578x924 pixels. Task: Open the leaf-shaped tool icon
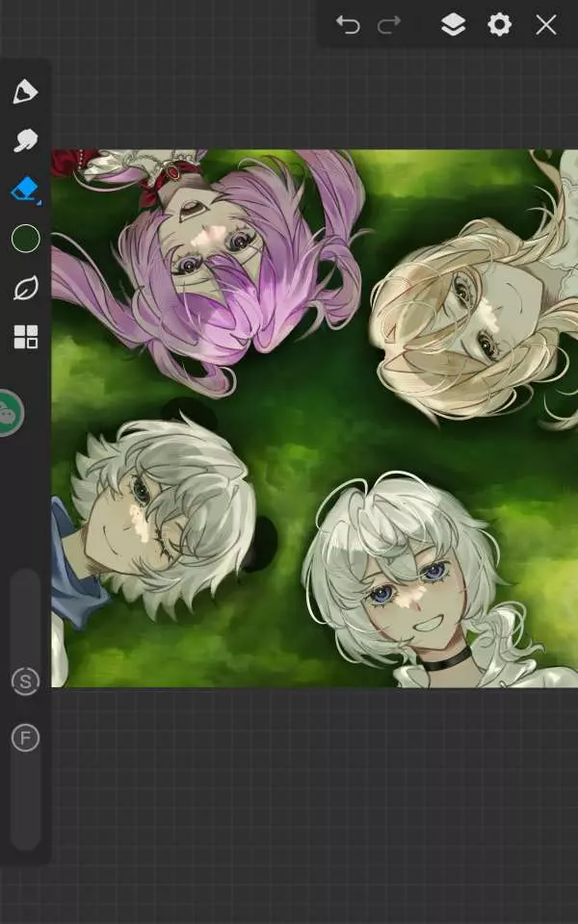pyautogui.click(x=25, y=288)
